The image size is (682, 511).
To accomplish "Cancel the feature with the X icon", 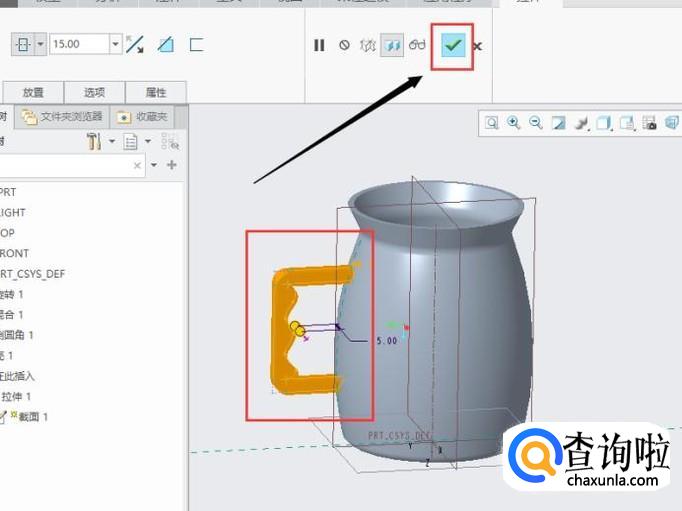I will click(478, 46).
